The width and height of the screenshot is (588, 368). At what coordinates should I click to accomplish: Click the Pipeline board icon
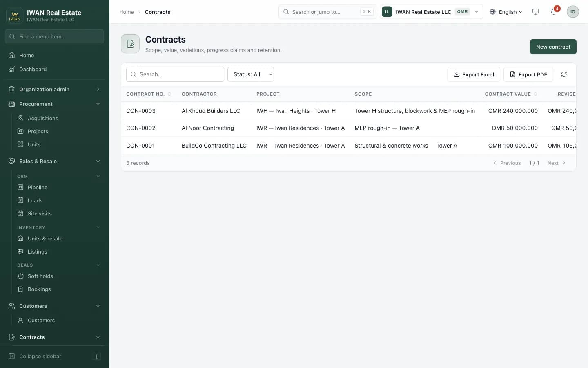20,187
